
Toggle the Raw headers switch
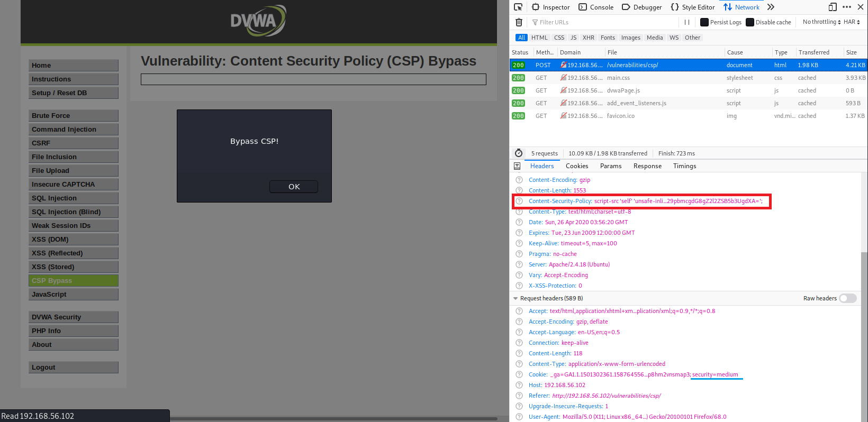(847, 298)
